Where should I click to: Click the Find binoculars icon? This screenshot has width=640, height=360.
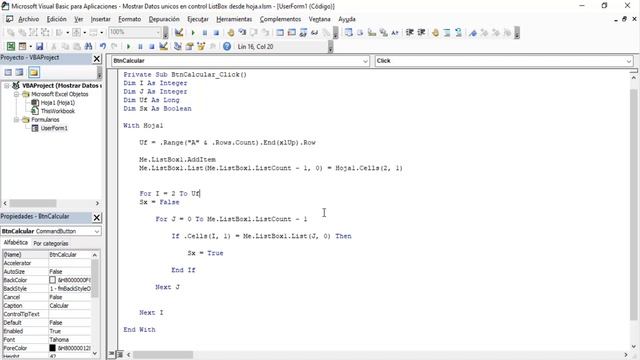(88, 47)
